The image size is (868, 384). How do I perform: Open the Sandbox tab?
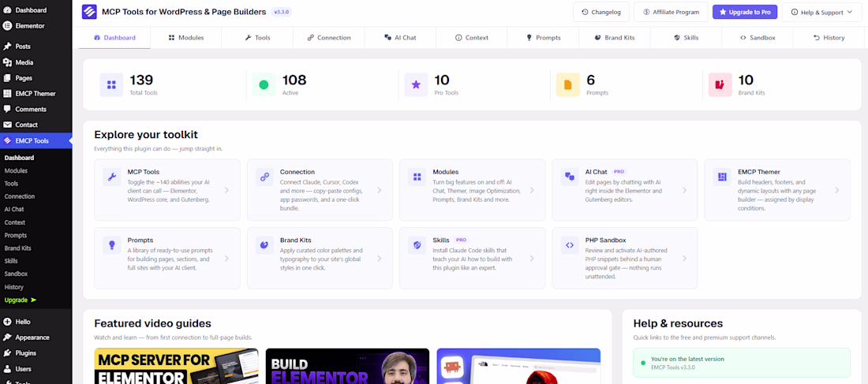click(758, 38)
